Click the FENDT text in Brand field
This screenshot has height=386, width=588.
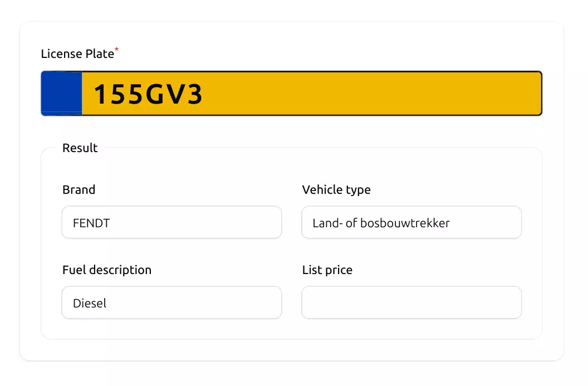pyautogui.click(x=91, y=223)
